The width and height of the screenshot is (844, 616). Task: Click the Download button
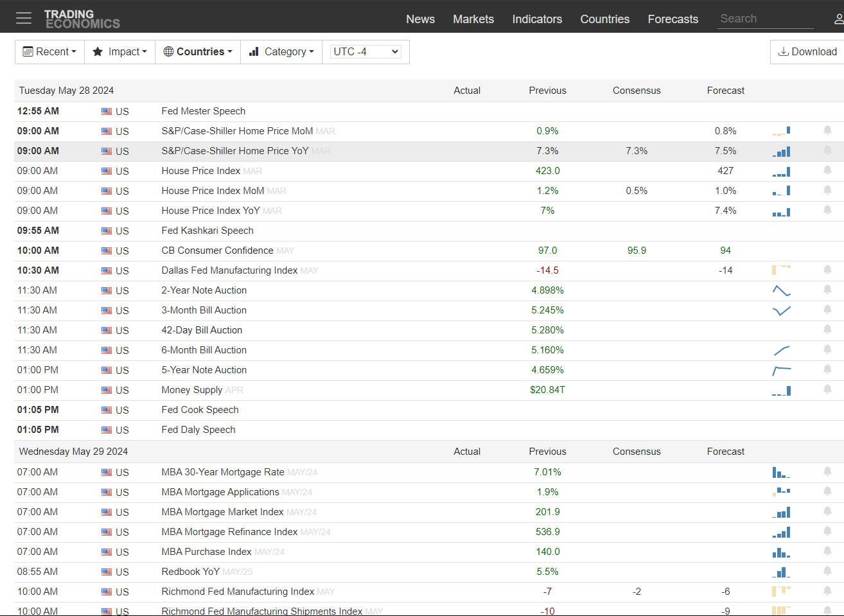tap(807, 52)
